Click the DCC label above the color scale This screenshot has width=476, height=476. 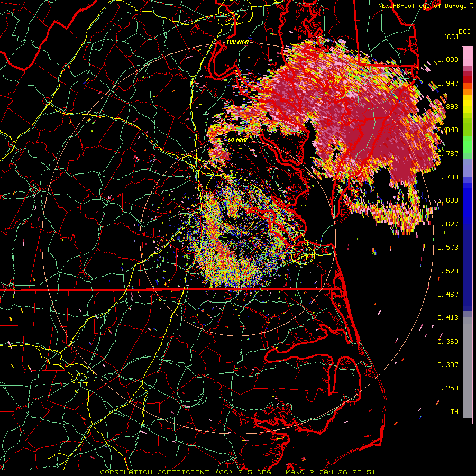[464, 32]
